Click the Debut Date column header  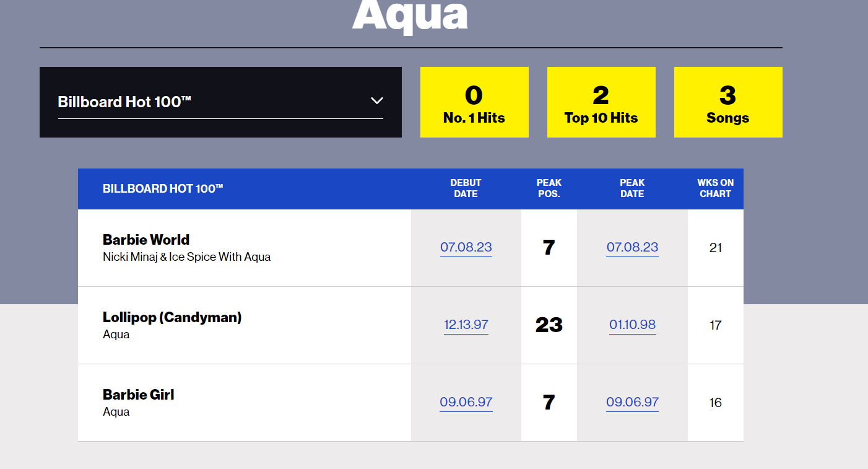(x=466, y=188)
